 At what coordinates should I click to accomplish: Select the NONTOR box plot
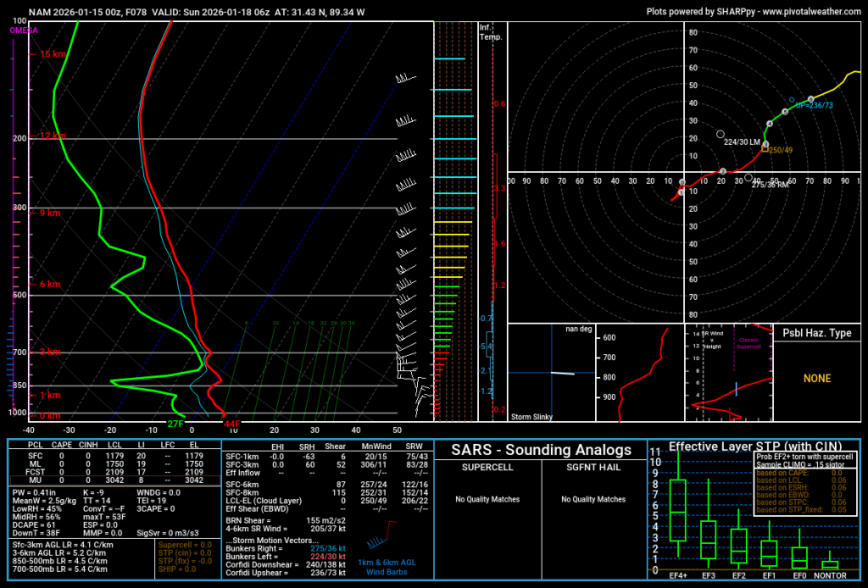830,563
